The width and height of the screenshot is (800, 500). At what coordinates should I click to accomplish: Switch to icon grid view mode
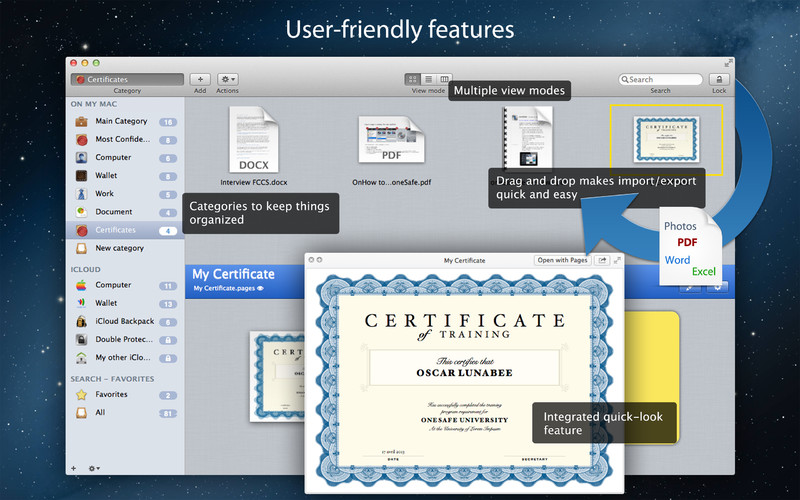tap(413, 79)
